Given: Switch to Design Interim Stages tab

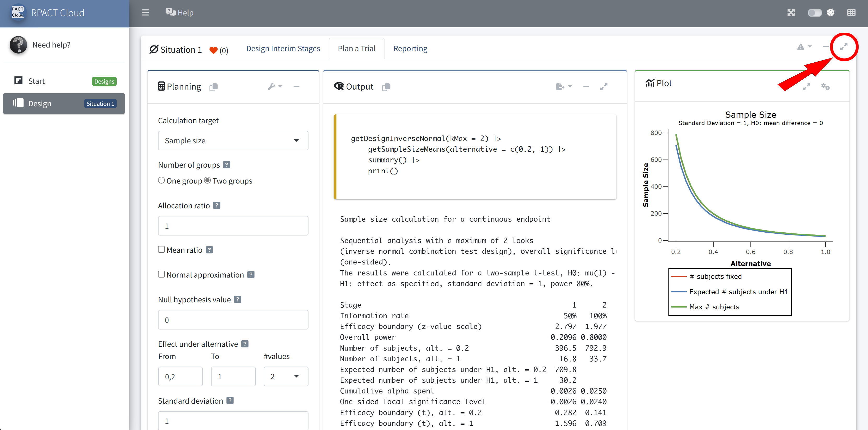Looking at the screenshot, I should tap(283, 49).
